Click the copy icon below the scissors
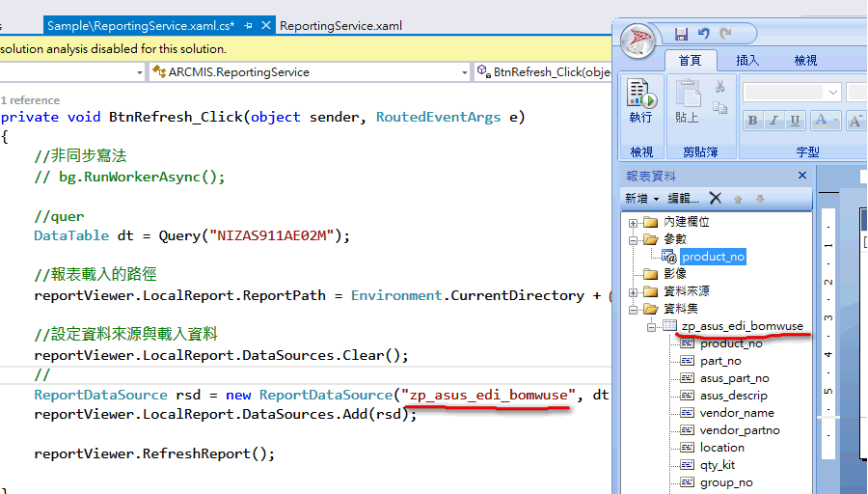The width and height of the screenshot is (868, 494). [x=719, y=110]
